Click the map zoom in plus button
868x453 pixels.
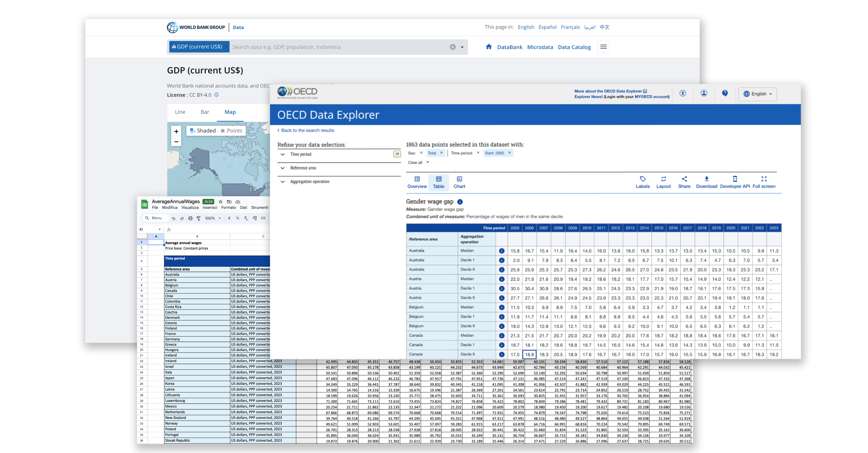click(176, 131)
